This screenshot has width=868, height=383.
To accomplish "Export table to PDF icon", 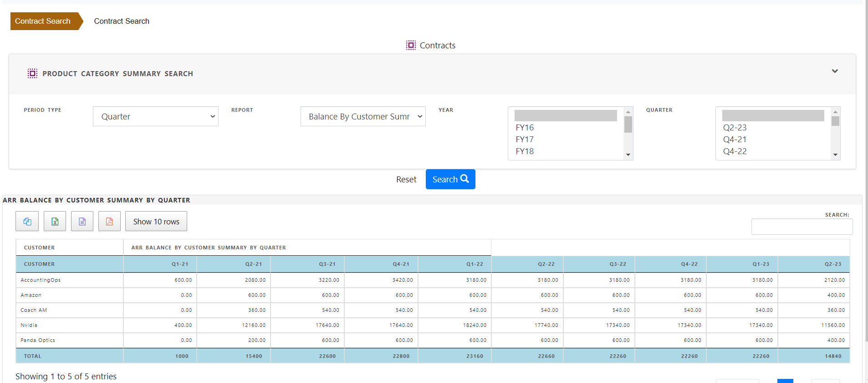I will pos(109,221).
